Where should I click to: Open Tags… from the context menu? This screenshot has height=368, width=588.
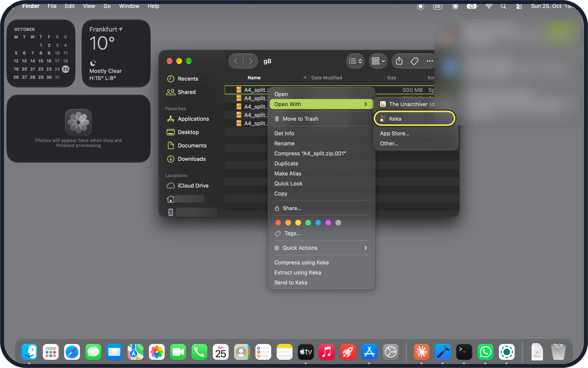tap(321, 233)
